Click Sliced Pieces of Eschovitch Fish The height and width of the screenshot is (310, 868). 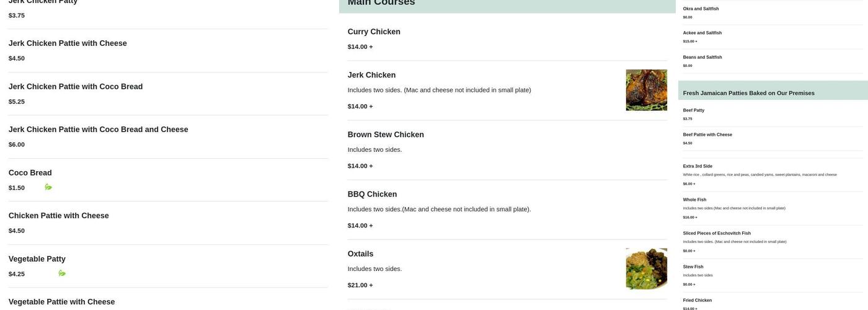[717, 233]
